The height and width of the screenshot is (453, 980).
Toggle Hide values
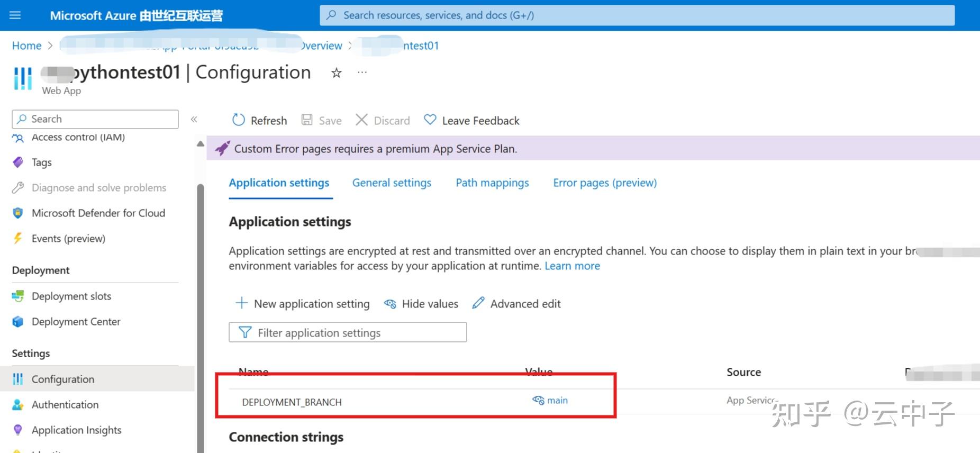coord(421,304)
